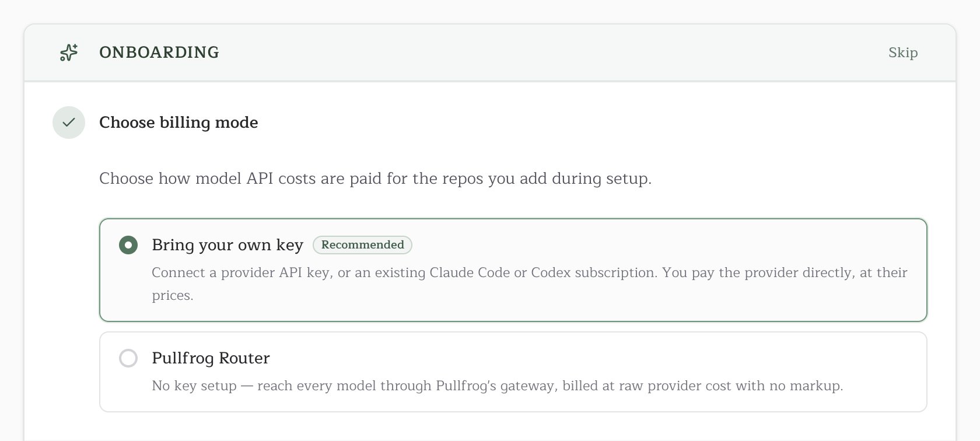Skip the onboarding
Screen dimensions: 980x441
pyautogui.click(x=903, y=52)
